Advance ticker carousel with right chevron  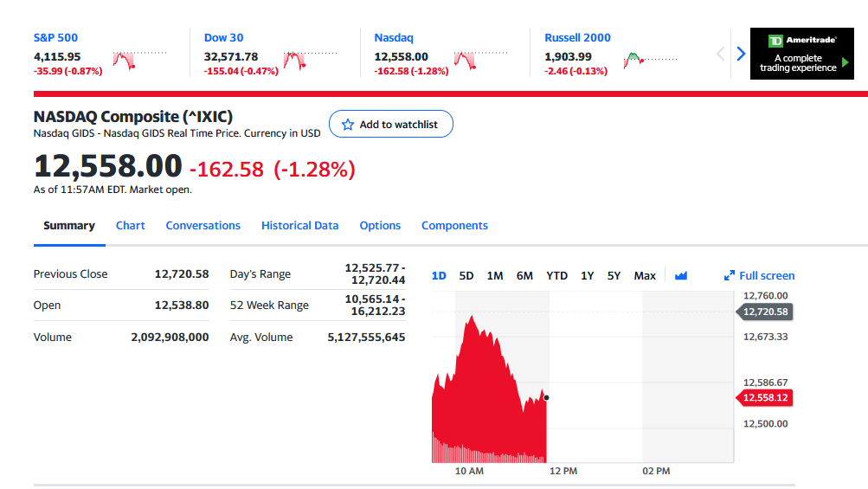tap(742, 54)
